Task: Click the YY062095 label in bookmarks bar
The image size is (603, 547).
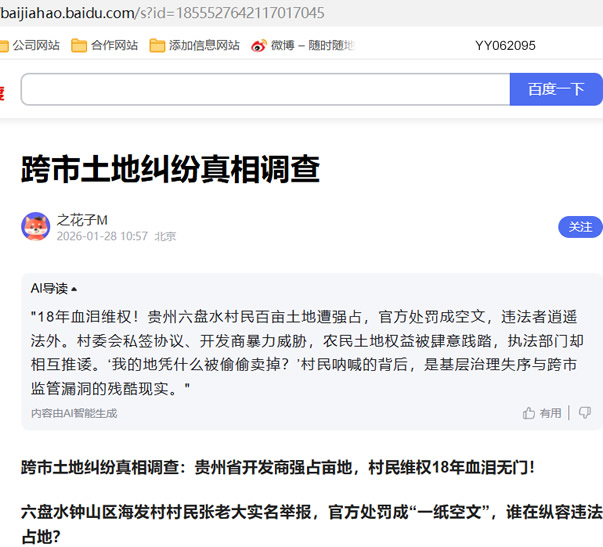Action: (x=505, y=46)
